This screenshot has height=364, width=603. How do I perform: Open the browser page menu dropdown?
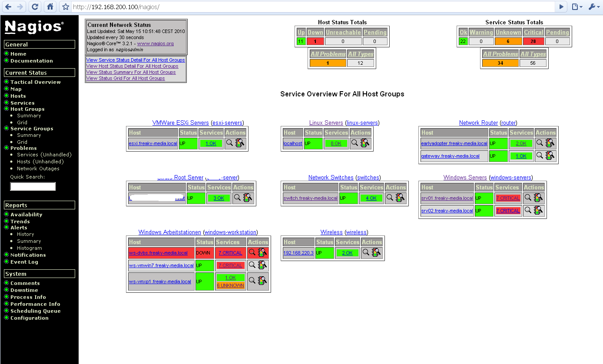(576, 7)
